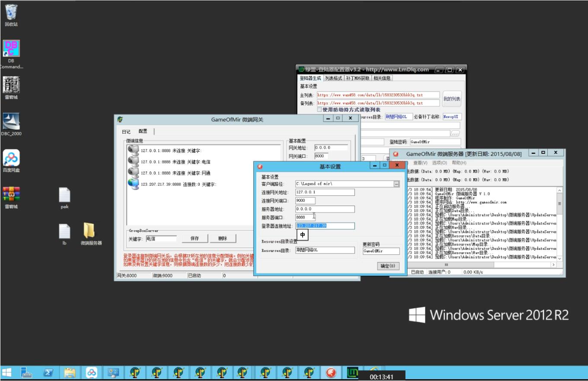Click the 连接网关端口 field showing 9000

pos(305,200)
